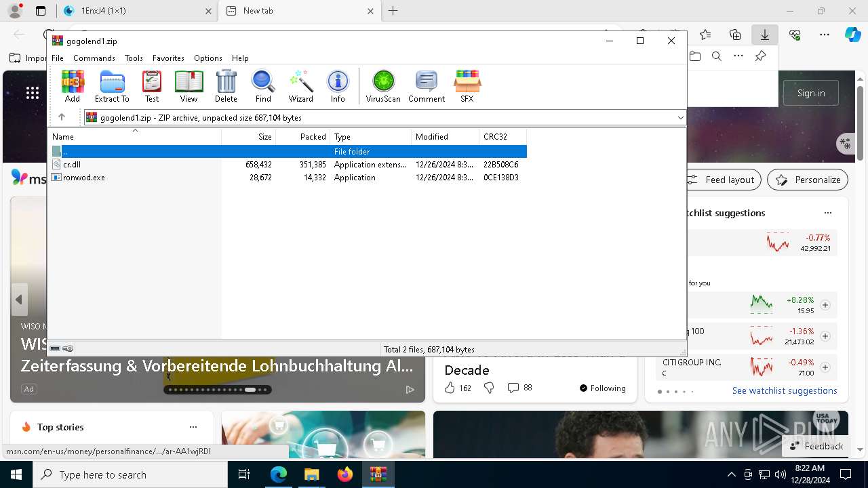The width and height of the screenshot is (868, 488).
Task: Sort by the Size column header
Action: point(248,137)
